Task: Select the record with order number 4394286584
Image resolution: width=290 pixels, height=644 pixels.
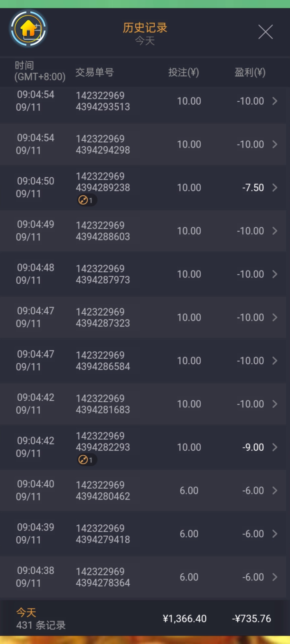Action: coord(103,361)
